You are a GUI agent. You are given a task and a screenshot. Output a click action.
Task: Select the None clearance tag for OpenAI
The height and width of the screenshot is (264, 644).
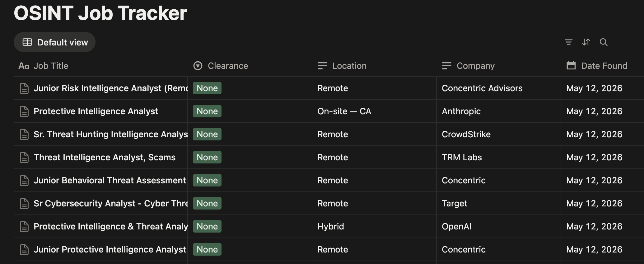tap(207, 226)
